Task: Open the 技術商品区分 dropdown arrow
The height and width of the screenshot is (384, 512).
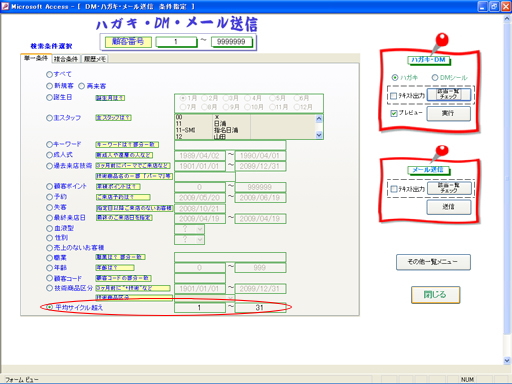Action: [230, 298]
